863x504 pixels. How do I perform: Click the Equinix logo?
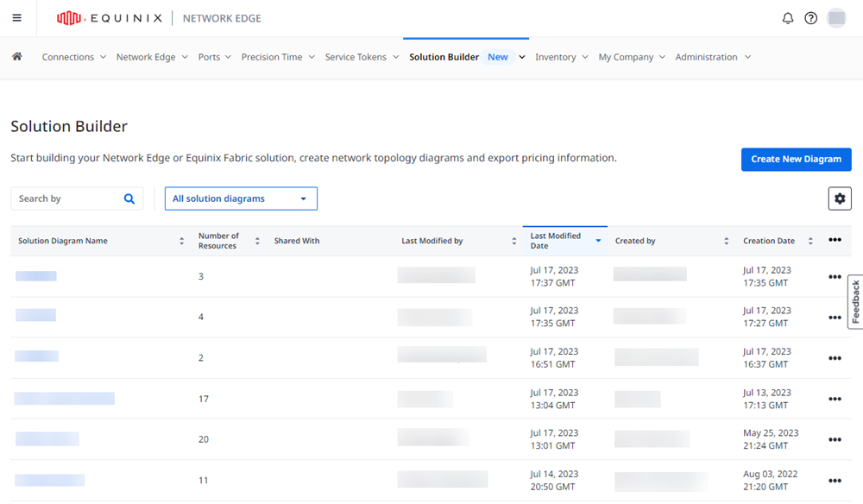click(x=110, y=18)
